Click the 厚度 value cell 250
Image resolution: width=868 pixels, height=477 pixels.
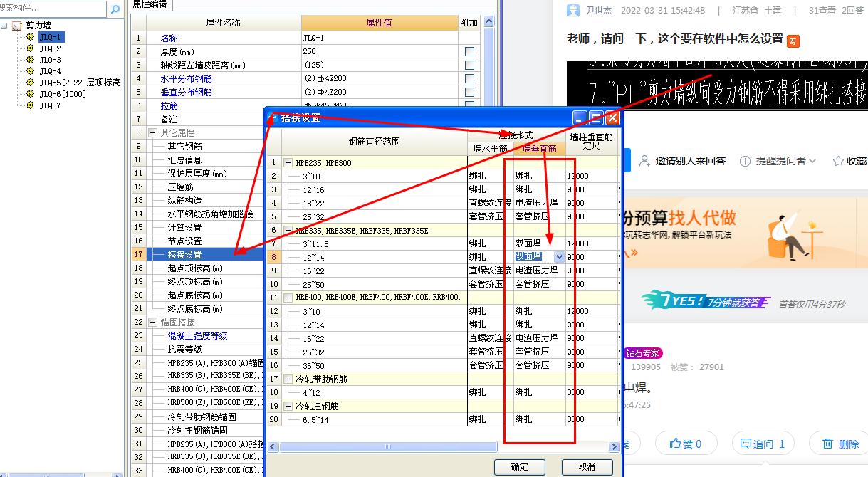[380, 52]
